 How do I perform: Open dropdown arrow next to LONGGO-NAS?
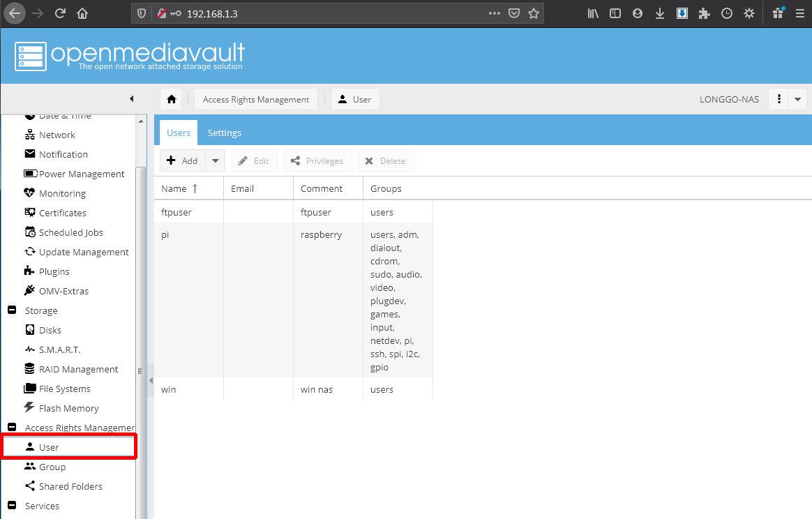click(797, 99)
